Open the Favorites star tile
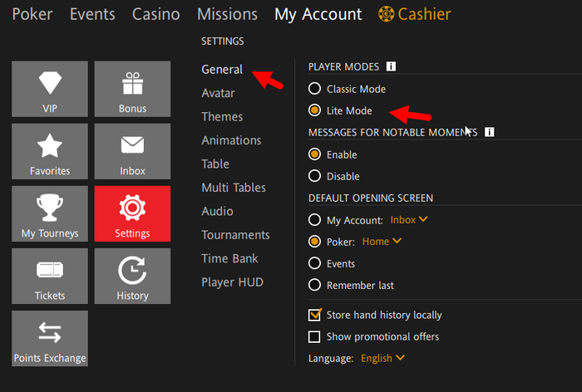 click(x=50, y=151)
